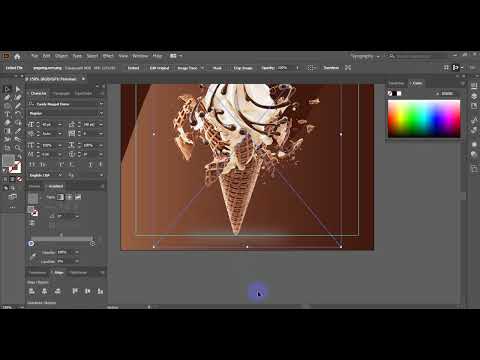Open the Effect menu
Screen dimensions: 480x360
click(x=108, y=56)
